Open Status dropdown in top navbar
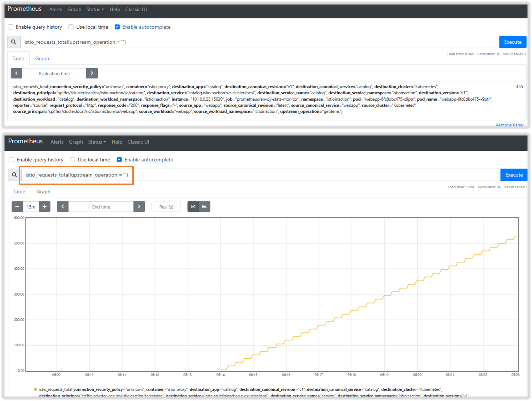The width and height of the screenshot is (532, 401). 95,9
